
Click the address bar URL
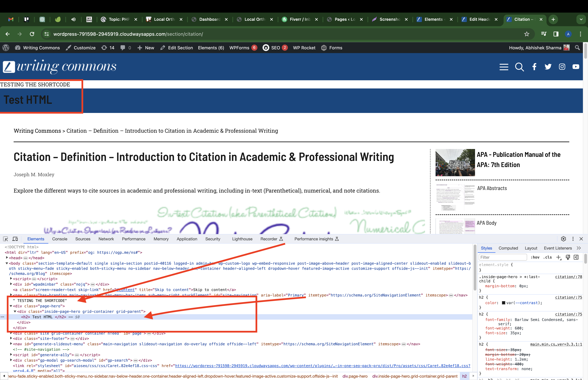(x=128, y=34)
